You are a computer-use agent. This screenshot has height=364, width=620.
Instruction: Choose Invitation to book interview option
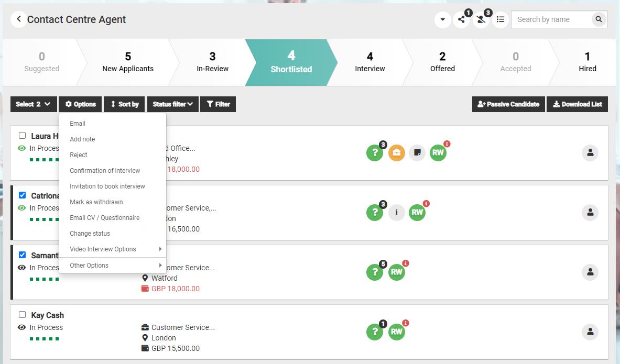107,186
